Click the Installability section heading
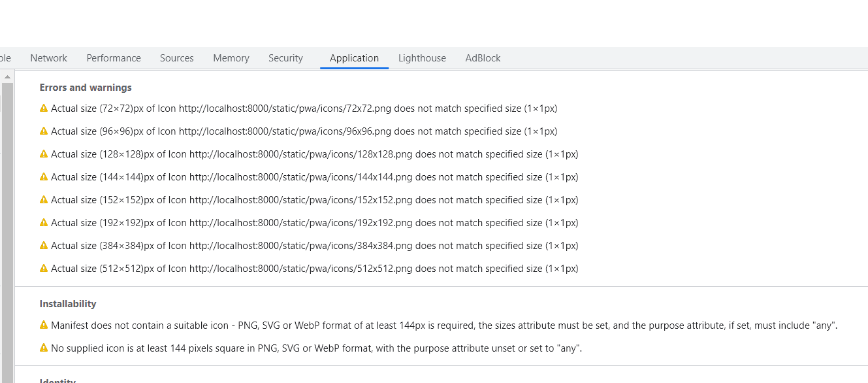 point(68,304)
